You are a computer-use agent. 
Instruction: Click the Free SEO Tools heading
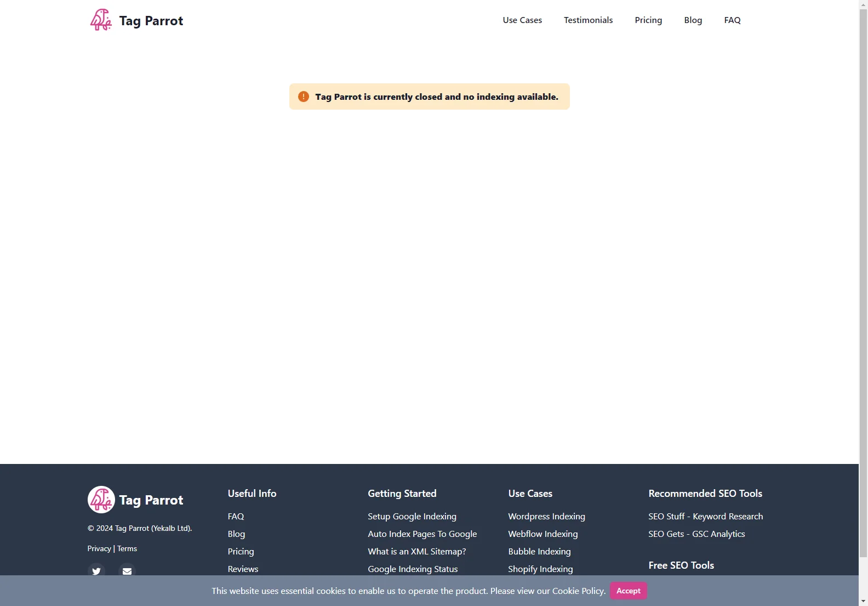pyautogui.click(x=681, y=565)
